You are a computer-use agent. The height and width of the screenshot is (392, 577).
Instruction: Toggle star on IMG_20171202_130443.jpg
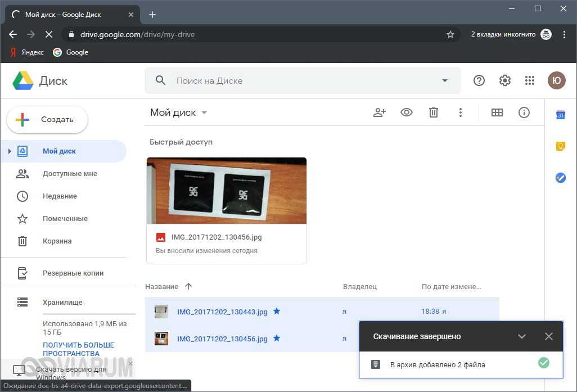(277, 311)
